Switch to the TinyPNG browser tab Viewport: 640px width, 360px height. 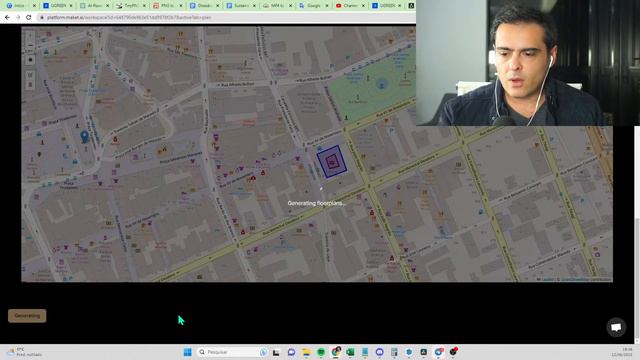131,6
